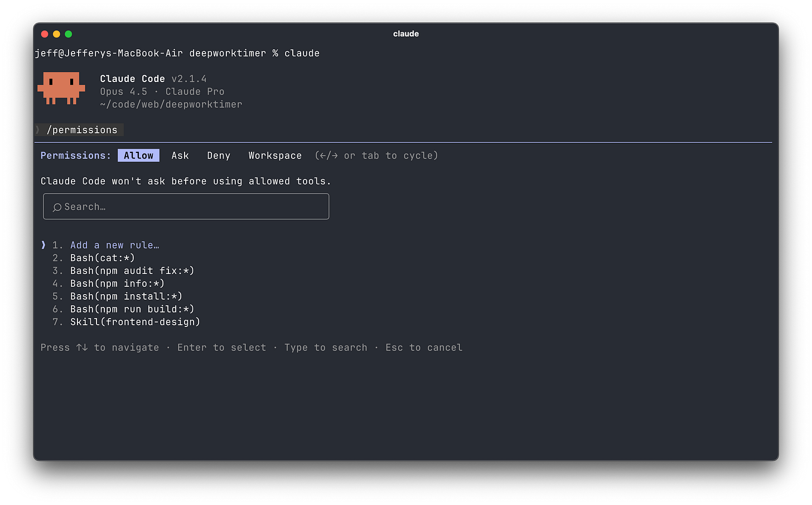
Task: Click the /permissions command label
Action: pyautogui.click(x=82, y=129)
